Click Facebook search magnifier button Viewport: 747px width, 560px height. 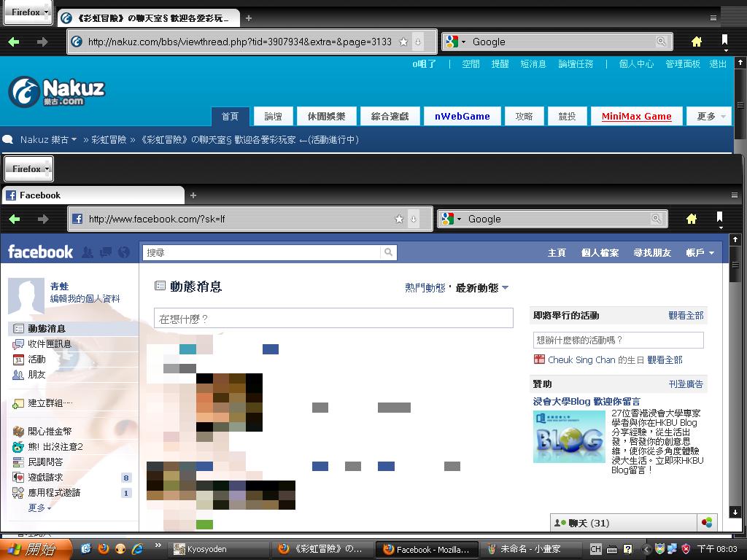coord(388,252)
